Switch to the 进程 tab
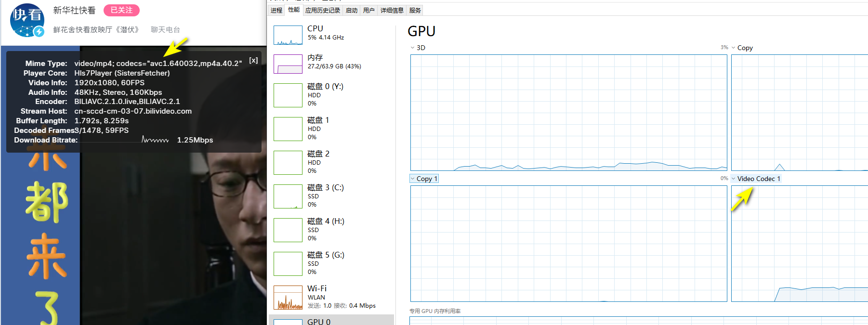This screenshot has width=868, height=325. [276, 10]
